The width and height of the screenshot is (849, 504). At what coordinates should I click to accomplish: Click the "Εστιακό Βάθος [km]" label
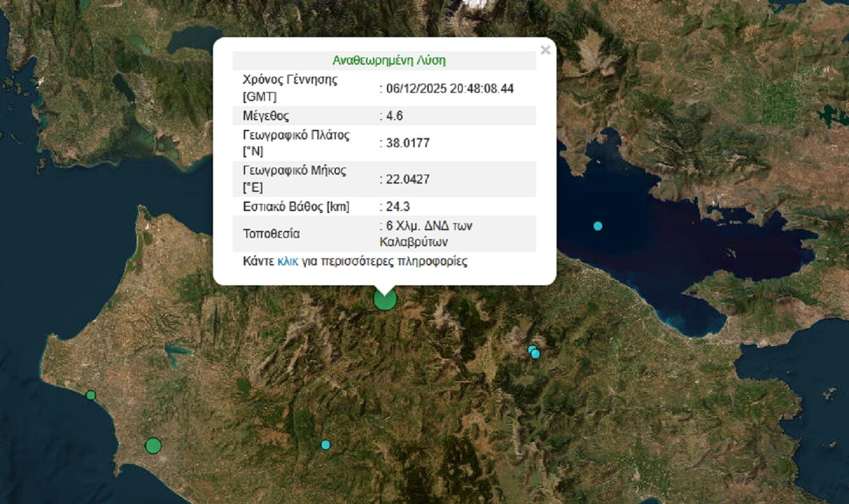click(296, 207)
